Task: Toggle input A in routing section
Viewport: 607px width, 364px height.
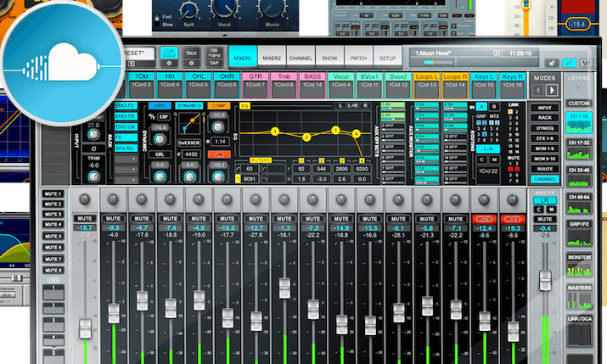Action: tap(481, 107)
